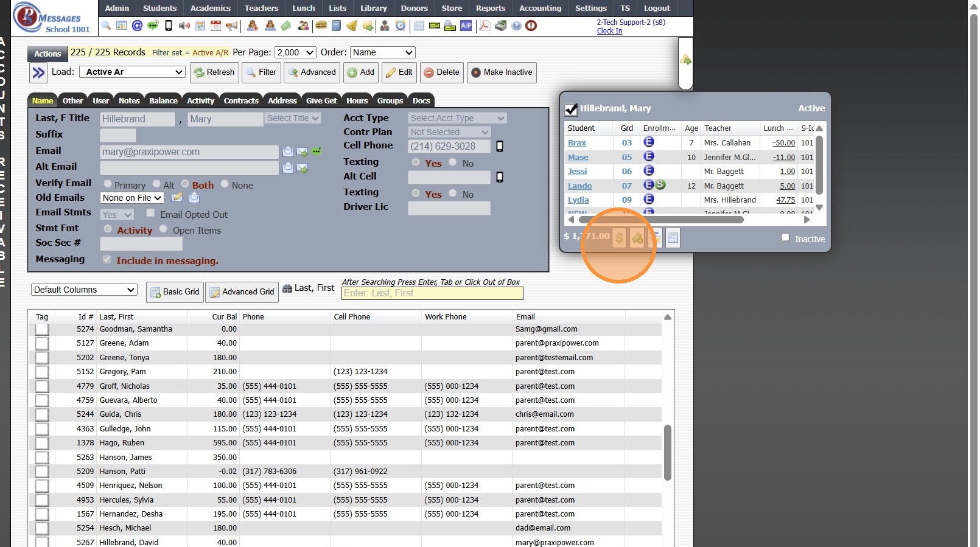Image resolution: width=980 pixels, height=547 pixels.
Task: Open the Per Page dropdown
Action: click(x=295, y=52)
